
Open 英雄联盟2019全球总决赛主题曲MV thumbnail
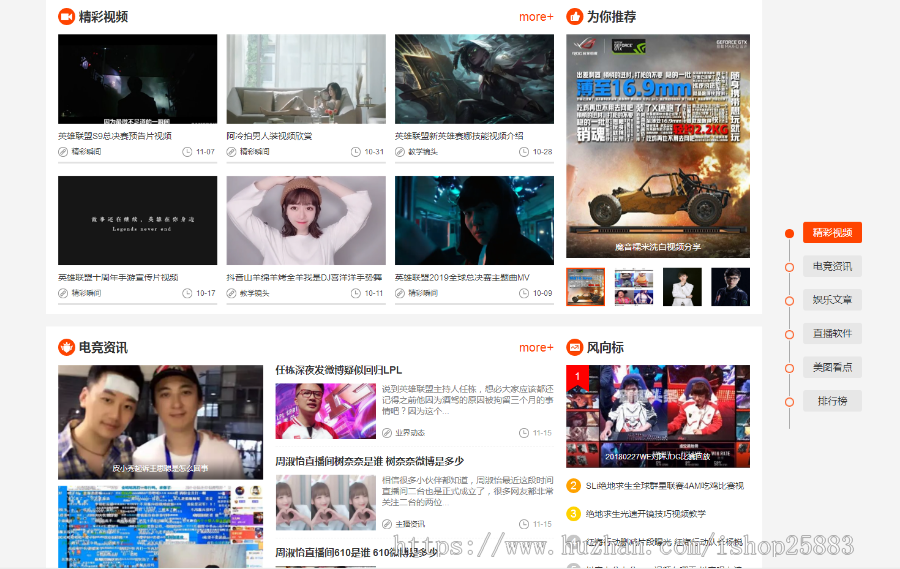(474, 220)
